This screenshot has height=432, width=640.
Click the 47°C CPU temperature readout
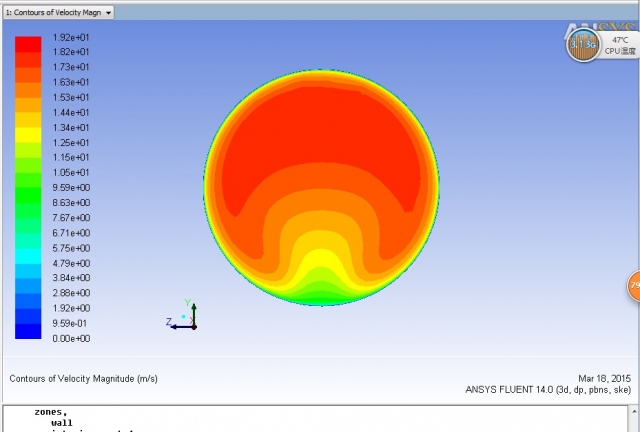click(620, 40)
